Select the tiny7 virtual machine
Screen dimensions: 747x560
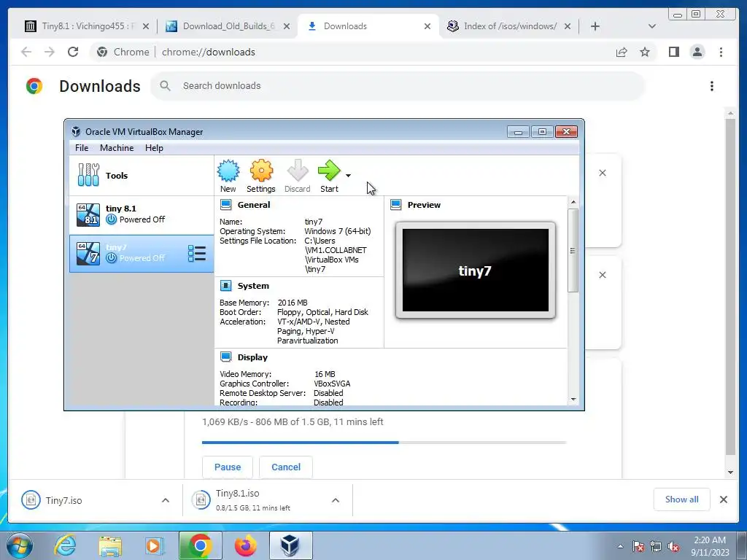(141, 253)
